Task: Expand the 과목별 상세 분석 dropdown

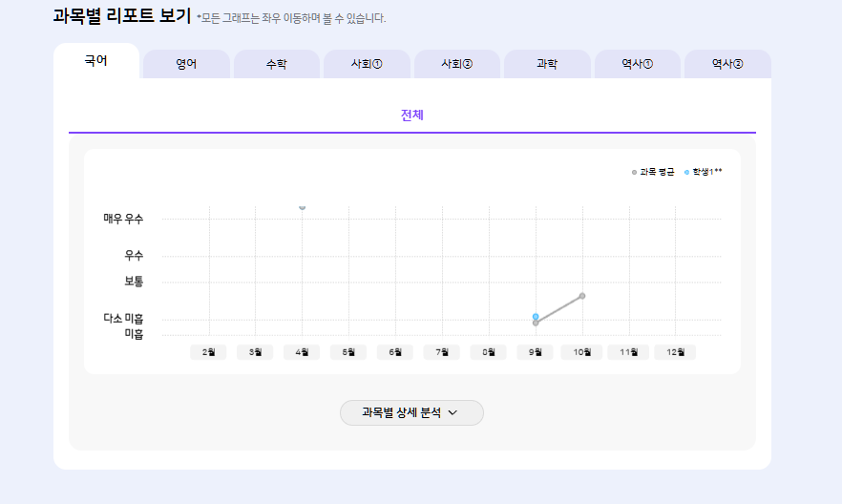Action: 401,412
